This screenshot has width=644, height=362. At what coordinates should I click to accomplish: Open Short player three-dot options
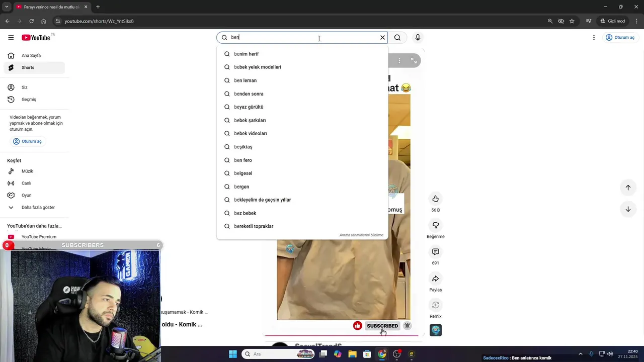coord(399,60)
